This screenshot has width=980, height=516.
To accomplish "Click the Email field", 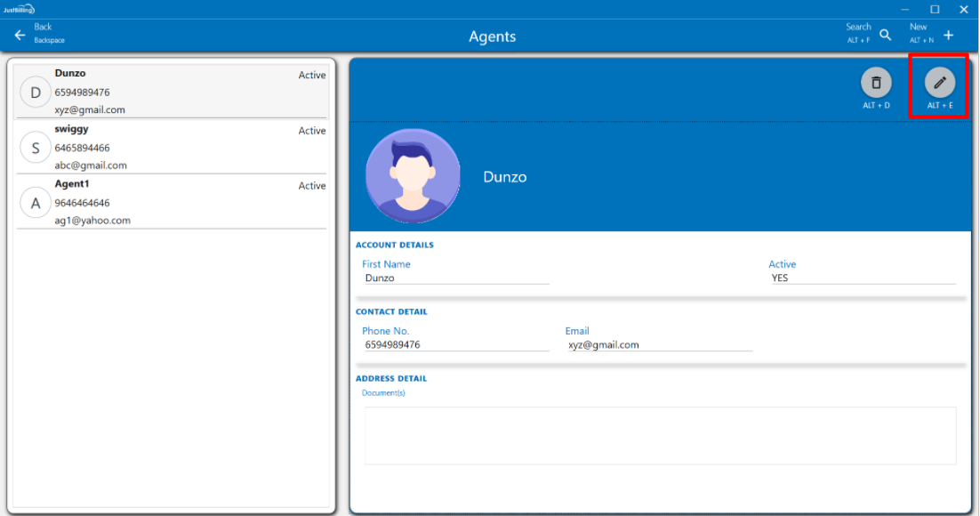I will (x=658, y=344).
